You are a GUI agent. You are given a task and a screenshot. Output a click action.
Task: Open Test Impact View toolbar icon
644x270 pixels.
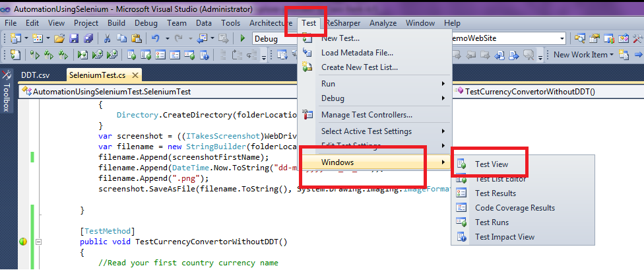[203, 55]
